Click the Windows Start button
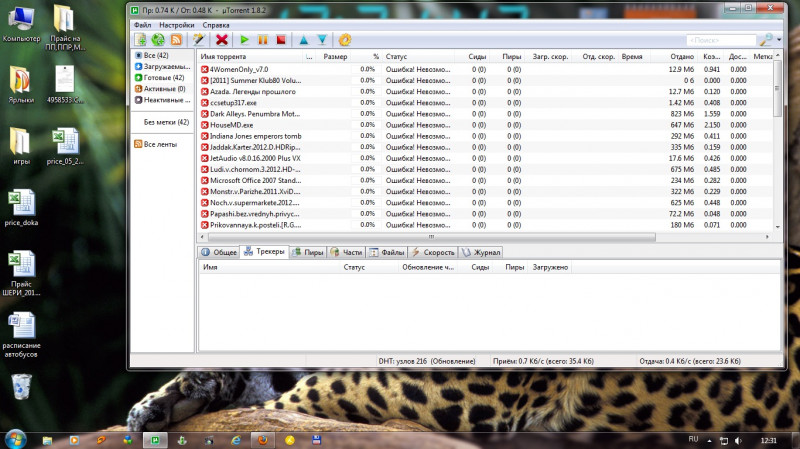Image resolution: width=800 pixels, height=449 pixels. click(15, 439)
